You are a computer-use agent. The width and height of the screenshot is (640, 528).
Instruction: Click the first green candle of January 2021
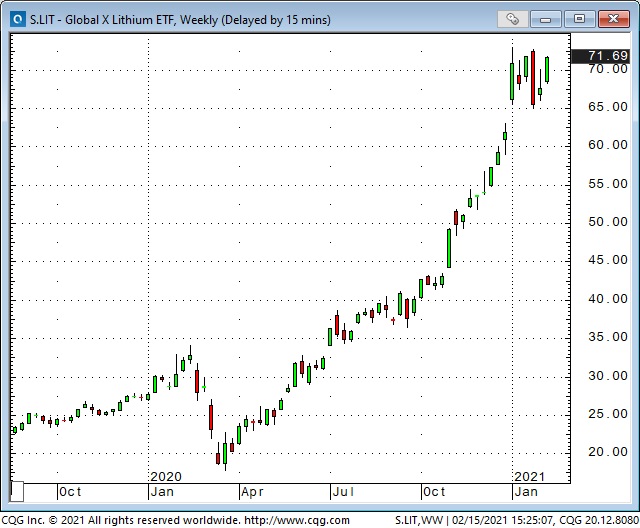click(512, 80)
